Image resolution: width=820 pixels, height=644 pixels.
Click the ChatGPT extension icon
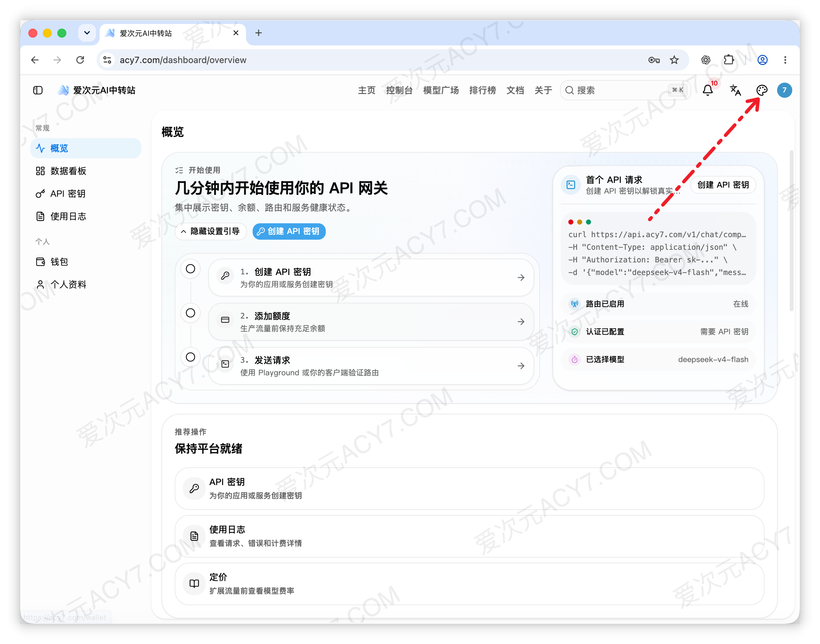706,60
